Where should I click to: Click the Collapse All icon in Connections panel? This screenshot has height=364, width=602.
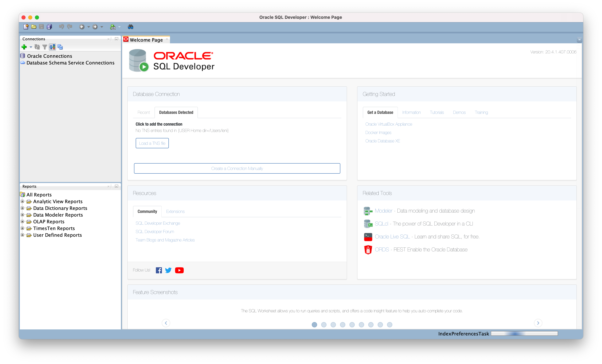60,47
